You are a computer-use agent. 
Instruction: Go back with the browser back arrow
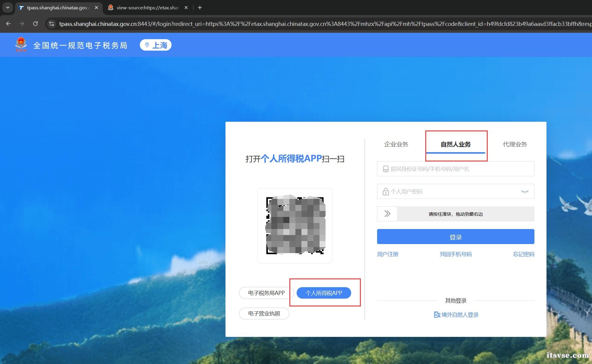(8, 24)
